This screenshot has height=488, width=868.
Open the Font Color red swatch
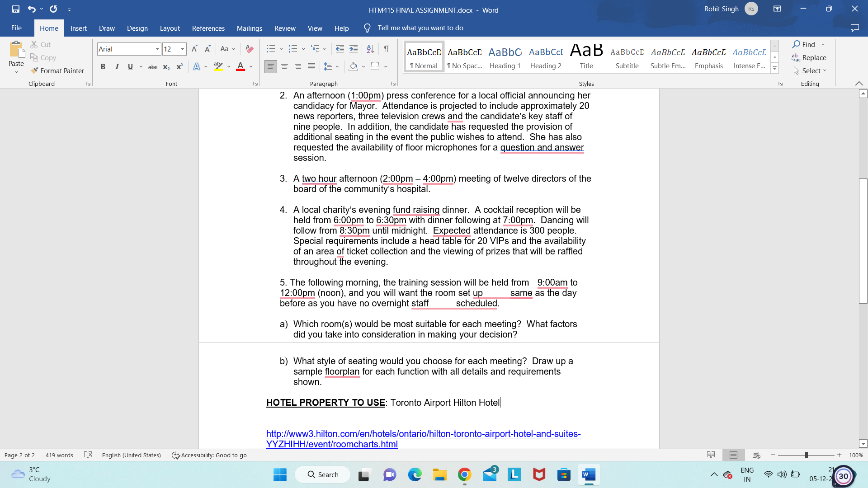point(241,66)
